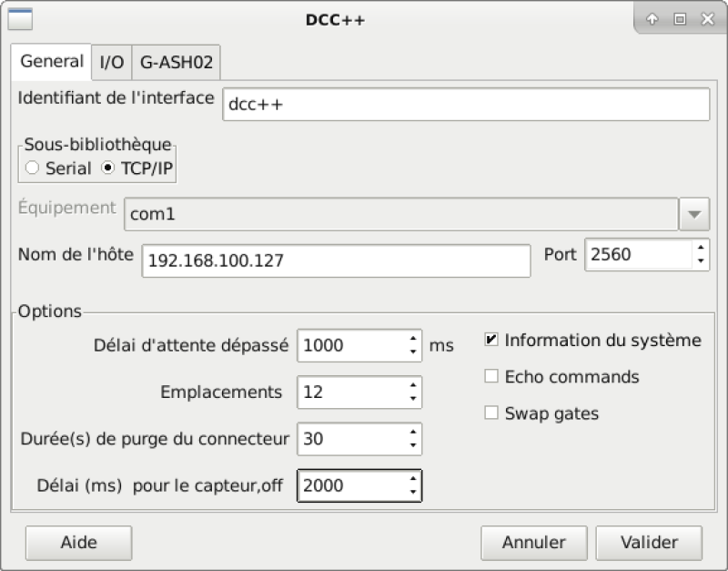Increase the Emplacements spinner value
This screenshot has height=571, width=728.
pos(413,386)
